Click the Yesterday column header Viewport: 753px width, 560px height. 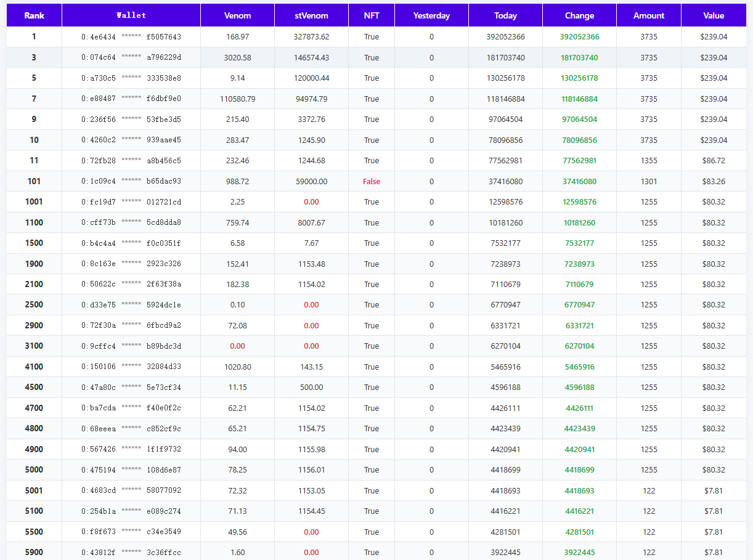pos(431,15)
